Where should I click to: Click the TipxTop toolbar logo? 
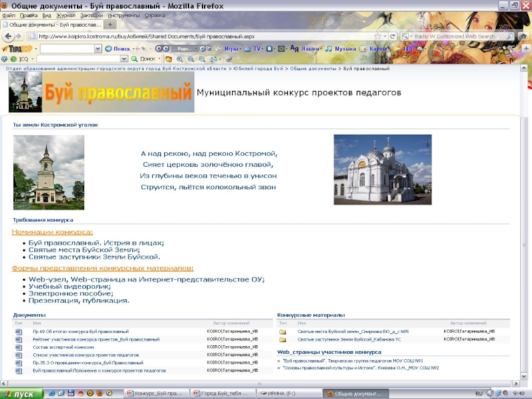(17, 49)
